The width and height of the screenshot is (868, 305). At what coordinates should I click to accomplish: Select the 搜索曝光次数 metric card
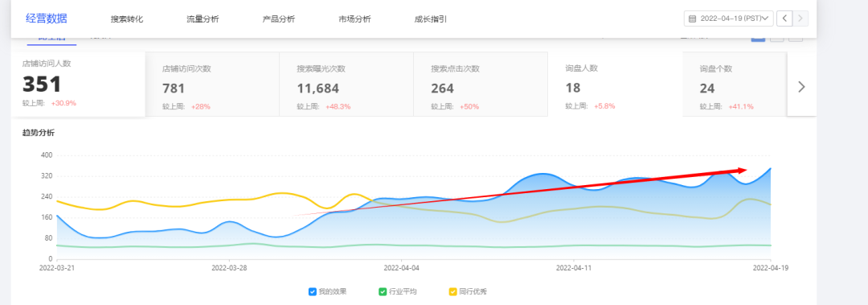(x=346, y=84)
